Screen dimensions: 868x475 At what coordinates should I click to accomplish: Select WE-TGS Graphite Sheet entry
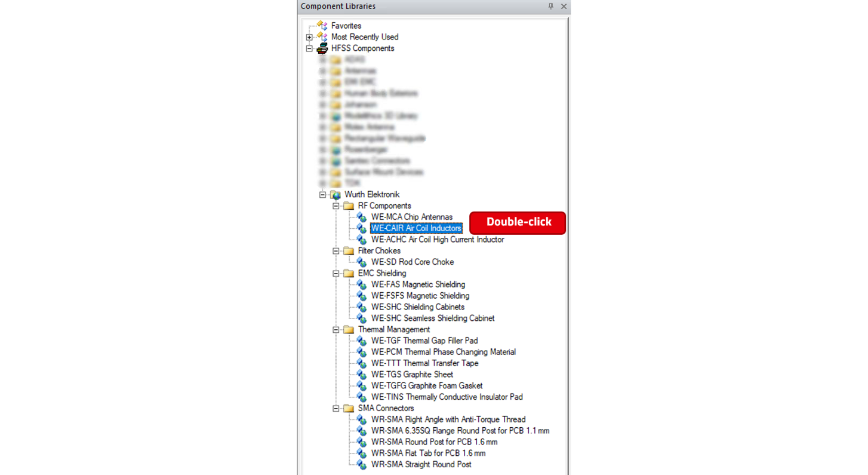click(412, 375)
